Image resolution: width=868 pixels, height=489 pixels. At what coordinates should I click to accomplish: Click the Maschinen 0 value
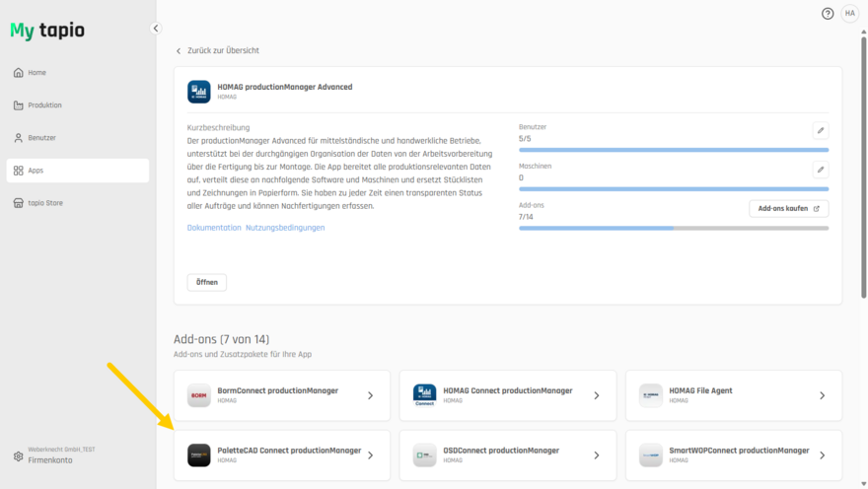tap(521, 178)
